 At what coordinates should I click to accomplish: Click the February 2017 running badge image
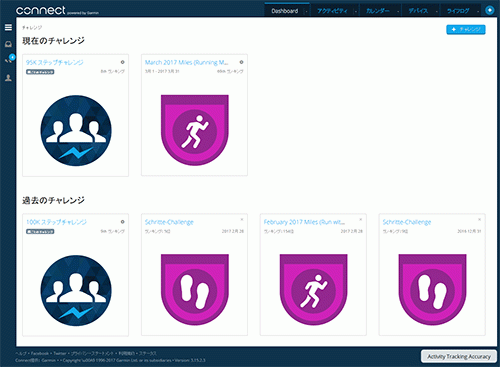click(x=313, y=289)
